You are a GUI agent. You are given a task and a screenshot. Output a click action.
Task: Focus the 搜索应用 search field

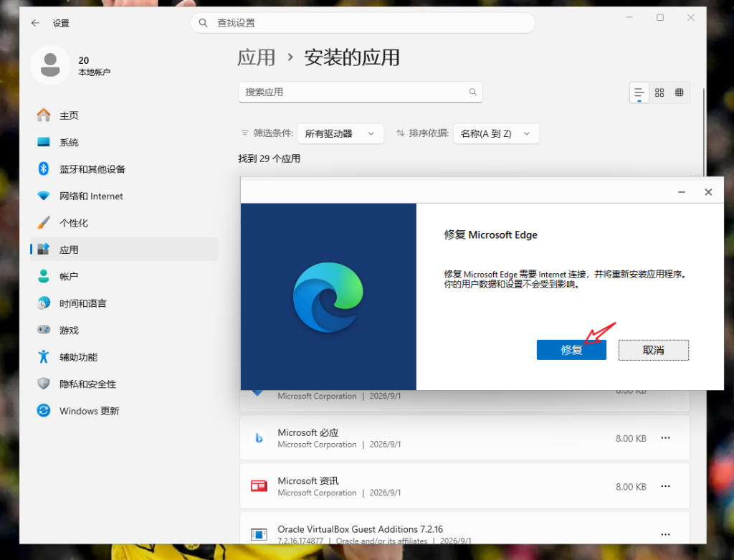click(x=360, y=92)
